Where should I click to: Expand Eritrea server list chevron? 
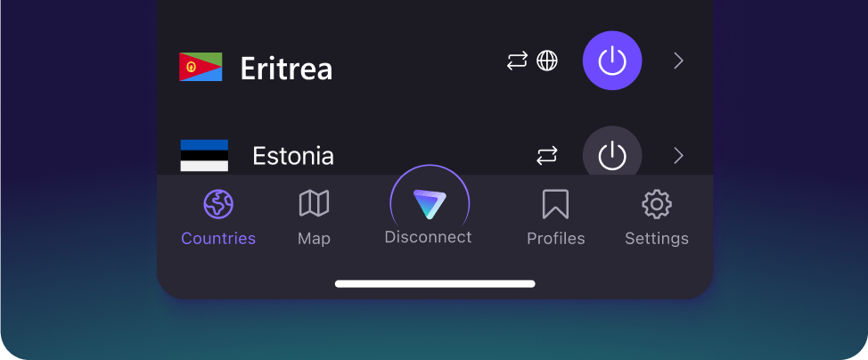click(x=679, y=61)
